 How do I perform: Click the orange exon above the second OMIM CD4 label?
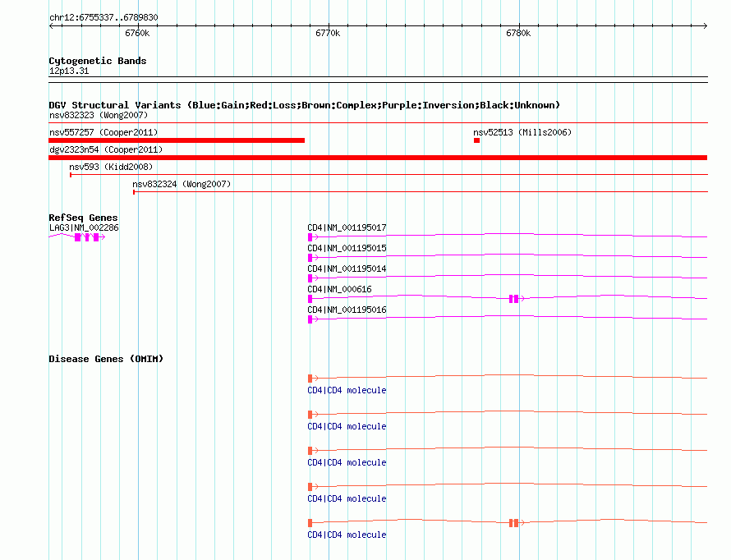pos(310,414)
